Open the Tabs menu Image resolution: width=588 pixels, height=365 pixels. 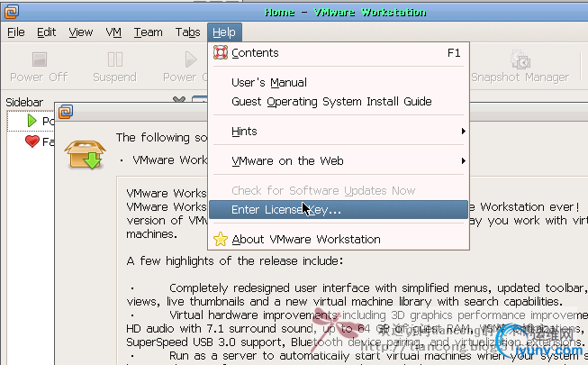pyautogui.click(x=187, y=32)
